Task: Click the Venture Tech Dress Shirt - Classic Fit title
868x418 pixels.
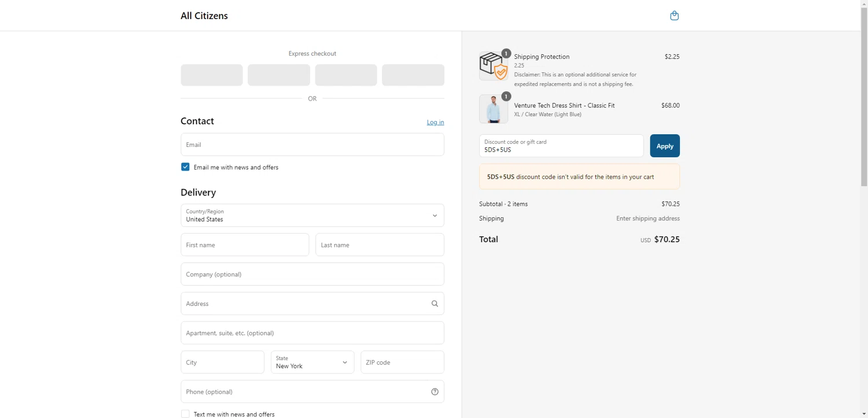Action: 564,105
